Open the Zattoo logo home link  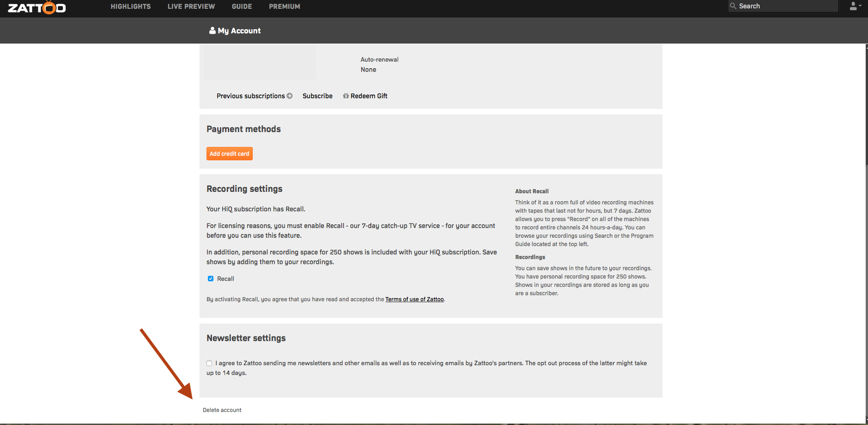(x=37, y=7)
